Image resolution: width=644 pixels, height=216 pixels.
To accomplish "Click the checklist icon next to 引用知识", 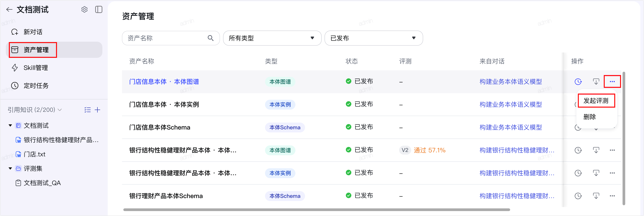I will pos(88,110).
